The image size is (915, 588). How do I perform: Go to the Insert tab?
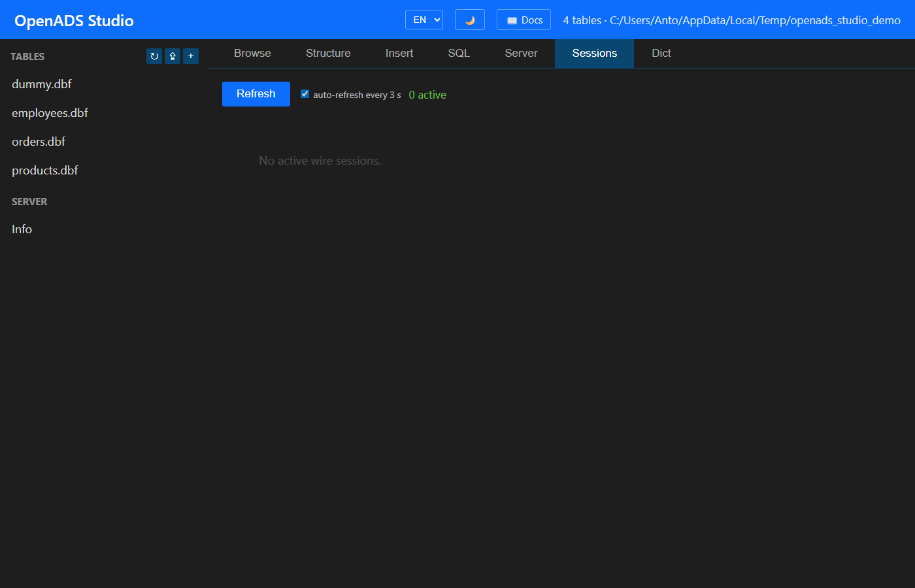(399, 54)
